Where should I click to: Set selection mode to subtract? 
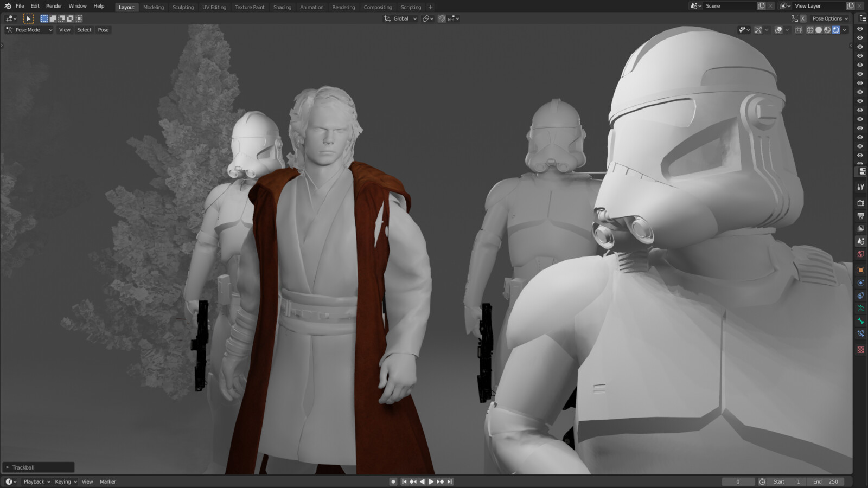pos(62,18)
